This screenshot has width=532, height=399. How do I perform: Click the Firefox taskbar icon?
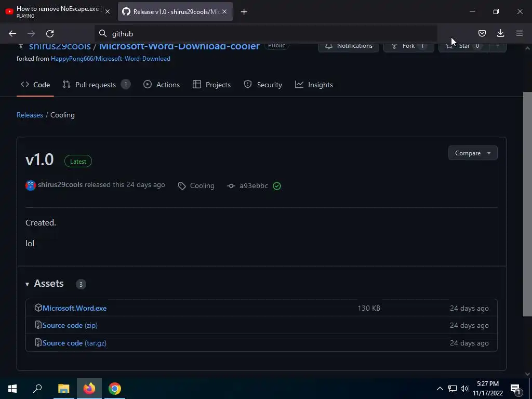89,389
